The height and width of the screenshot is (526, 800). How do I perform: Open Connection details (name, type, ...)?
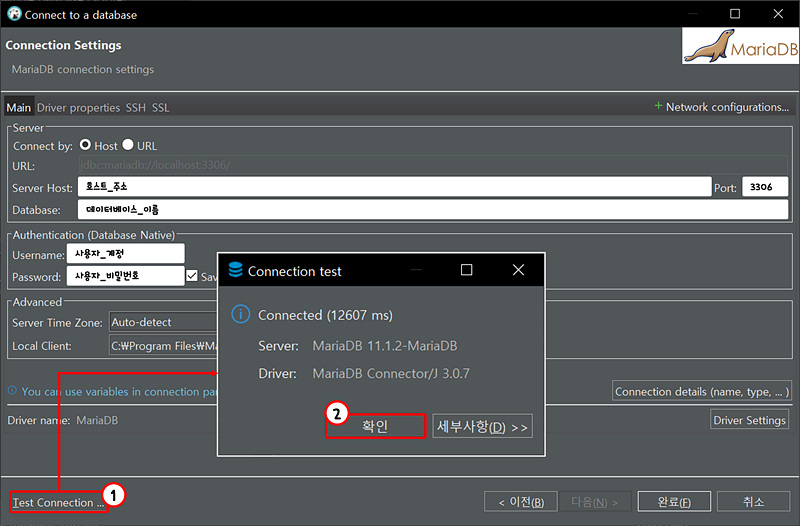[x=702, y=391]
